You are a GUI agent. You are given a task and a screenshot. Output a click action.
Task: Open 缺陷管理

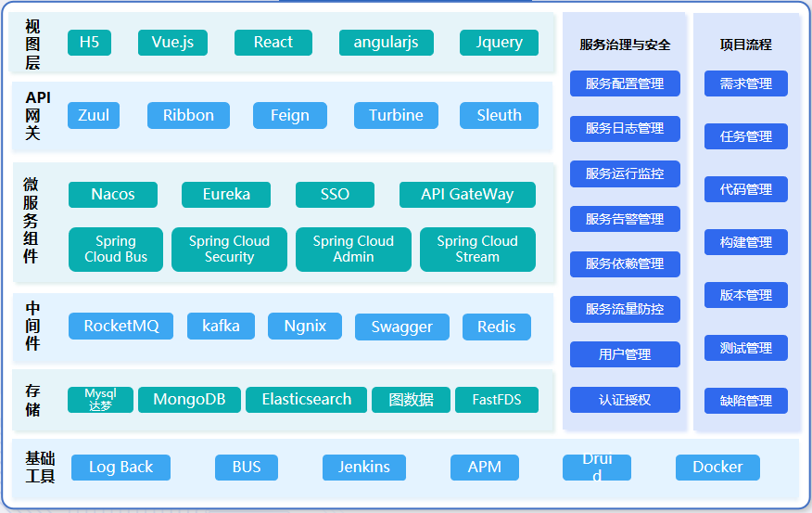tap(746, 401)
